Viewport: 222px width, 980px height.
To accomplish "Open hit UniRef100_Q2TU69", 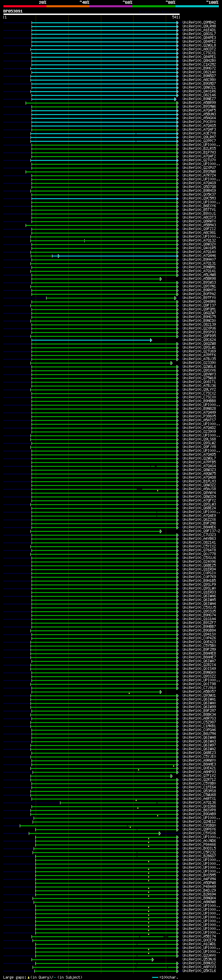I will pos(199,351).
